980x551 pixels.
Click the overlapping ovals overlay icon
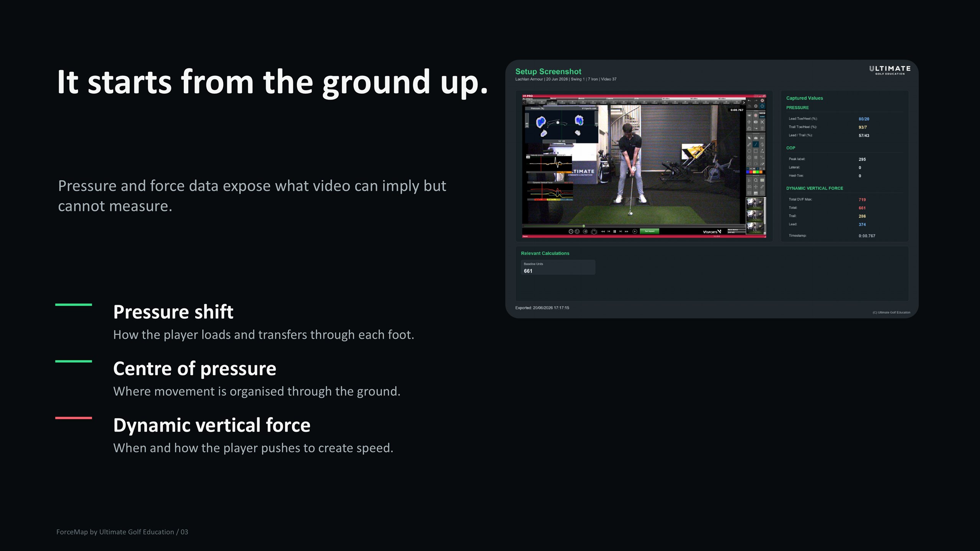click(756, 122)
